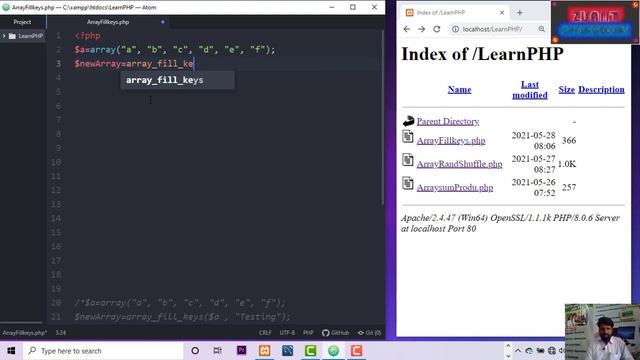Click the Atom editor vertical scrollbar
Image resolution: width=640 pixels, height=360 pixels.
coord(383,118)
